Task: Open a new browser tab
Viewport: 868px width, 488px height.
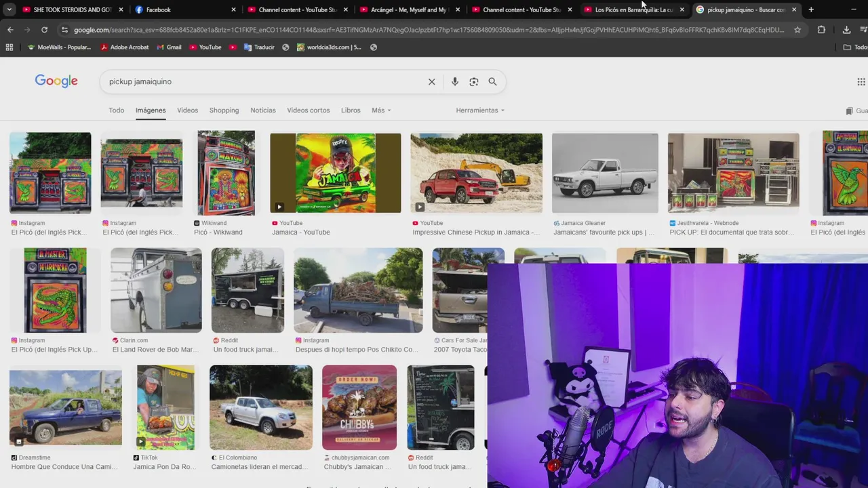Action: [x=811, y=9]
